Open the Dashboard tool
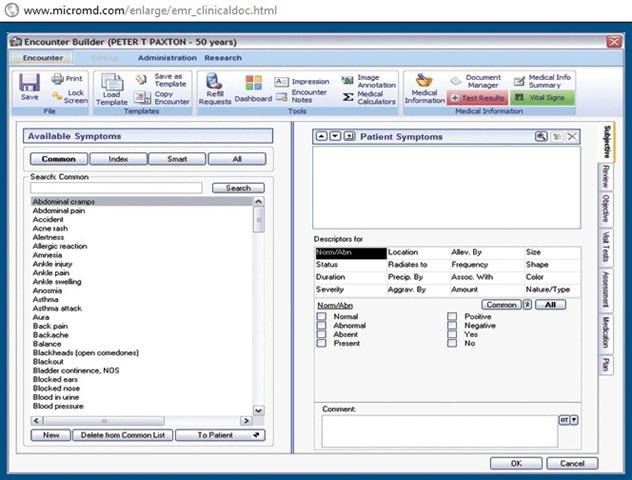The width and height of the screenshot is (632, 480). 253,88
